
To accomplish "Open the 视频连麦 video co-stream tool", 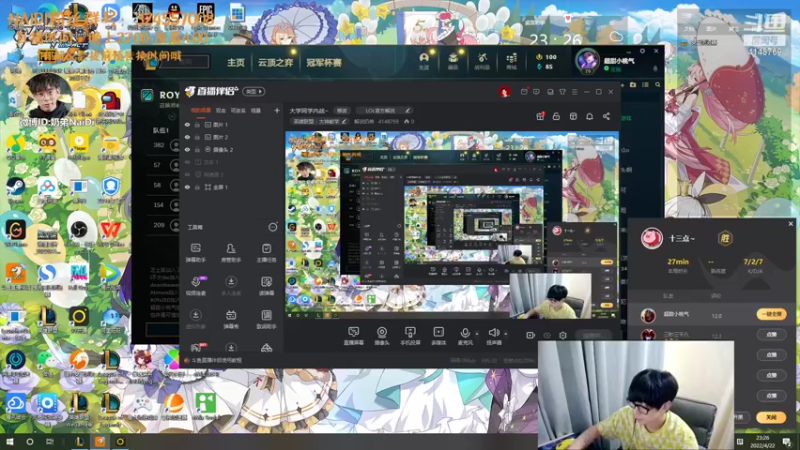I will [195, 286].
